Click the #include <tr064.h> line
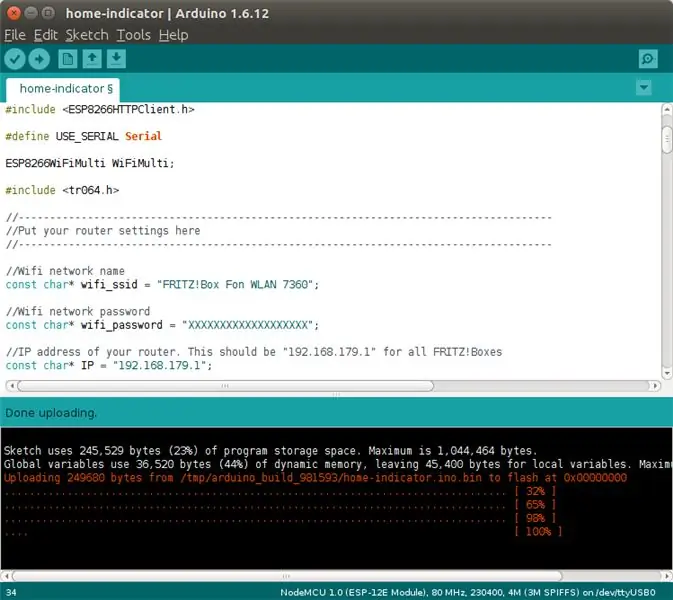This screenshot has height=600, width=673. pyautogui.click(x=62, y=190)
